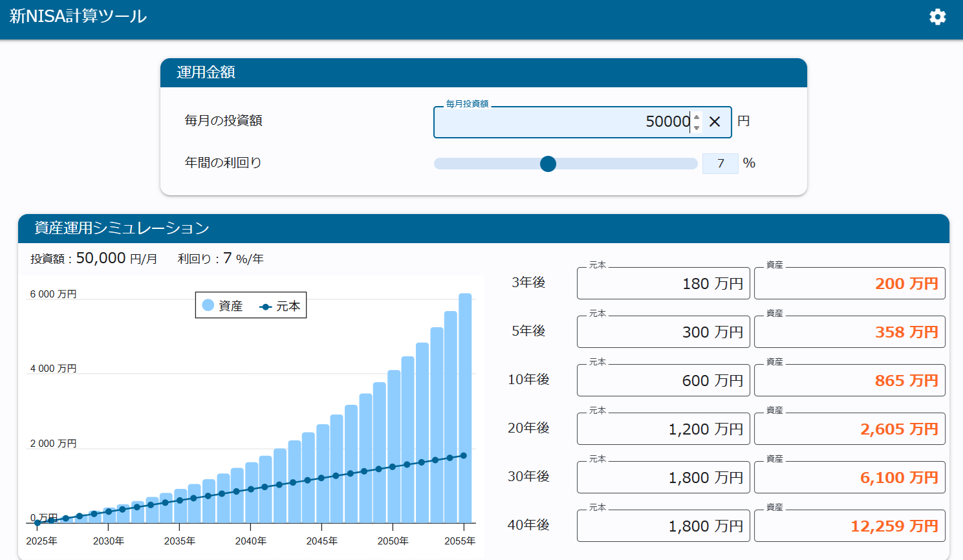Screen dimensions: 963x560
Task: Click the 毎月投資額 input field
Action: click(563, 122)
